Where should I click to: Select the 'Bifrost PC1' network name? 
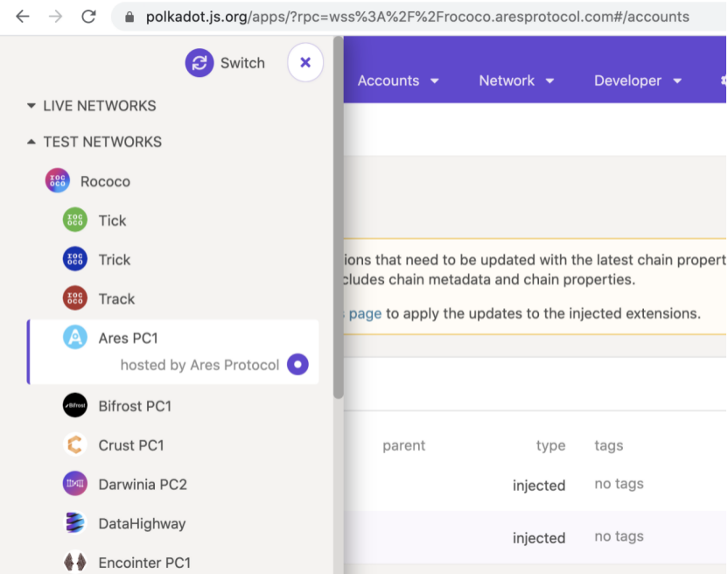point(135,406)
